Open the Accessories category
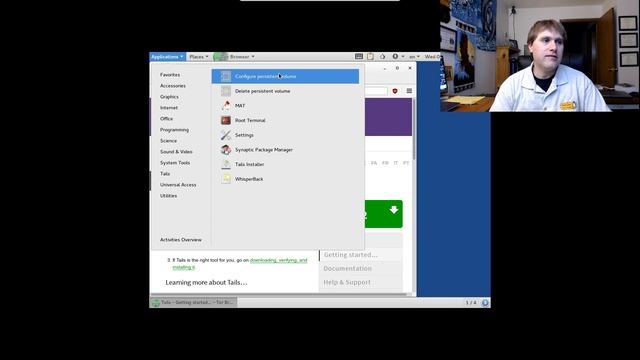Image resolution: width=640 pixels, height=360 pixels. pos(173,86)
